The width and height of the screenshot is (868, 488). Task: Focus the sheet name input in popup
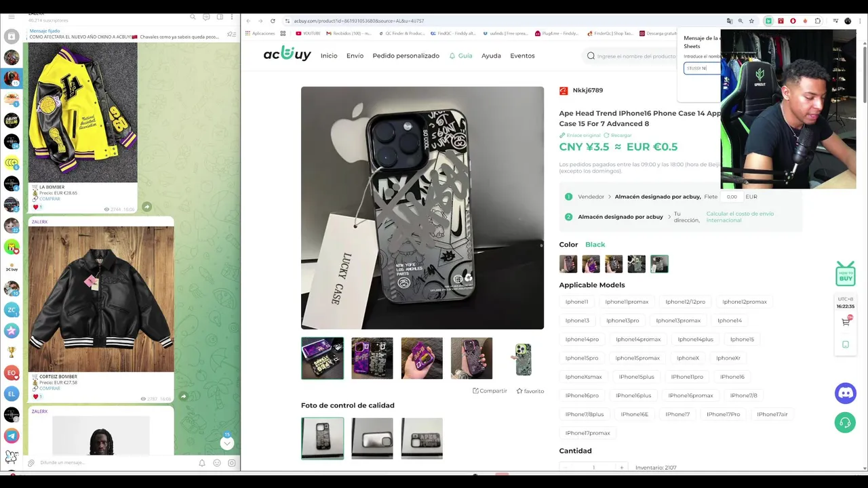point(701,68)
